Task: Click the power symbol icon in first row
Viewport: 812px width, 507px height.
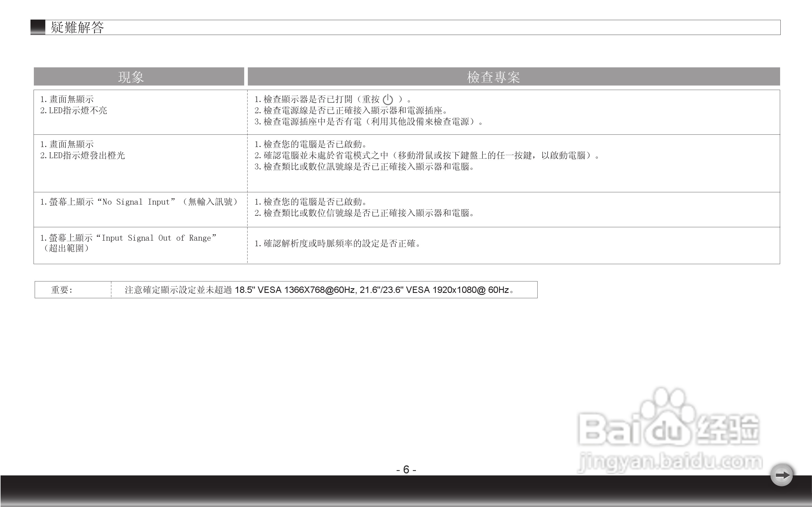Action: click(x=388, y=99)
